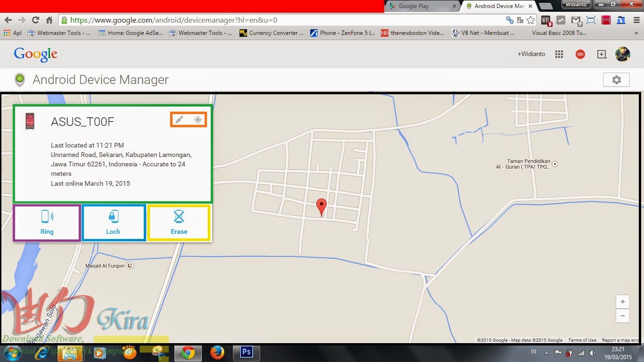
Task: Open Google+ notifications icon
Action: pyautogui.click(x=580, y=54)
